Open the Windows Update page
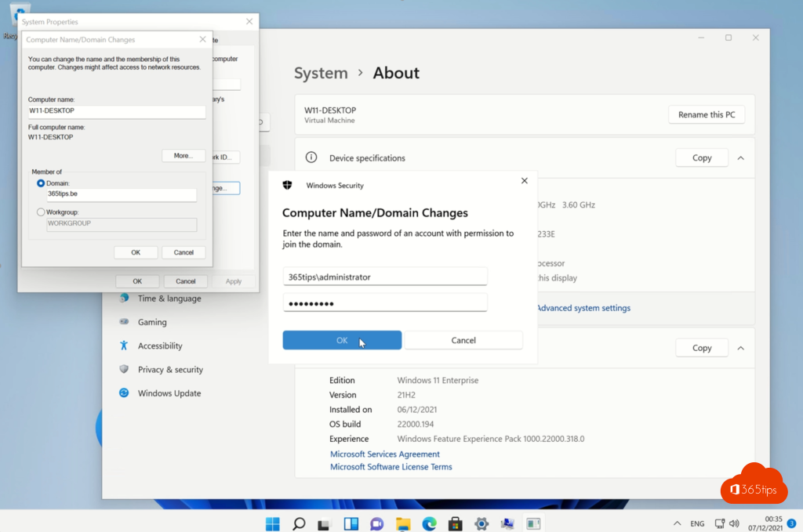 (x=169, y=393)
